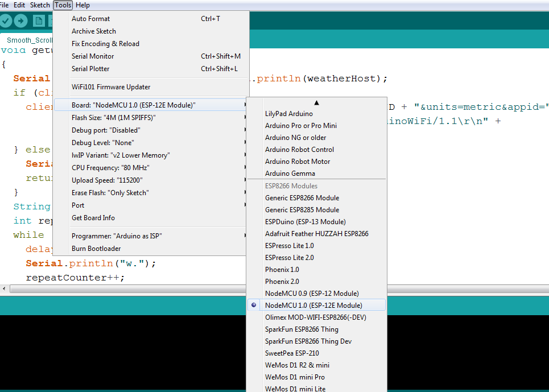Click Burn Bootloader
This screenshot has height=392, width=549.
(151, 249)
